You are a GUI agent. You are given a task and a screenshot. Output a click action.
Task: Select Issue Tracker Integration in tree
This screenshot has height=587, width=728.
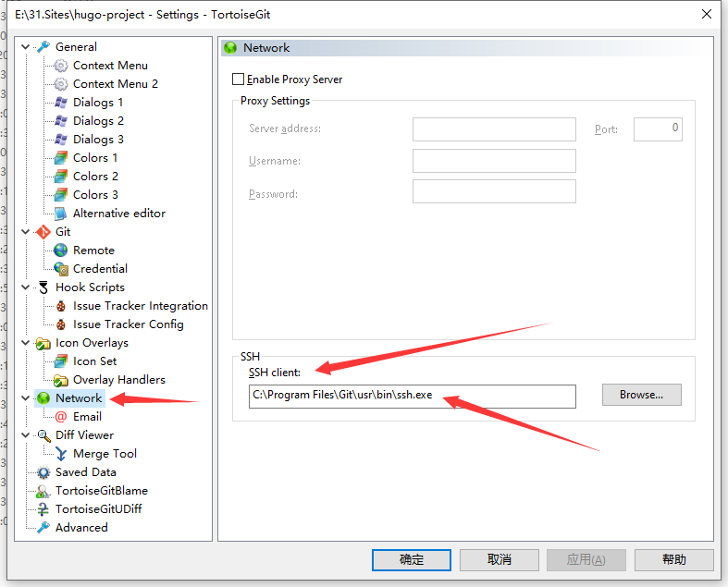[x=140, y=306]
